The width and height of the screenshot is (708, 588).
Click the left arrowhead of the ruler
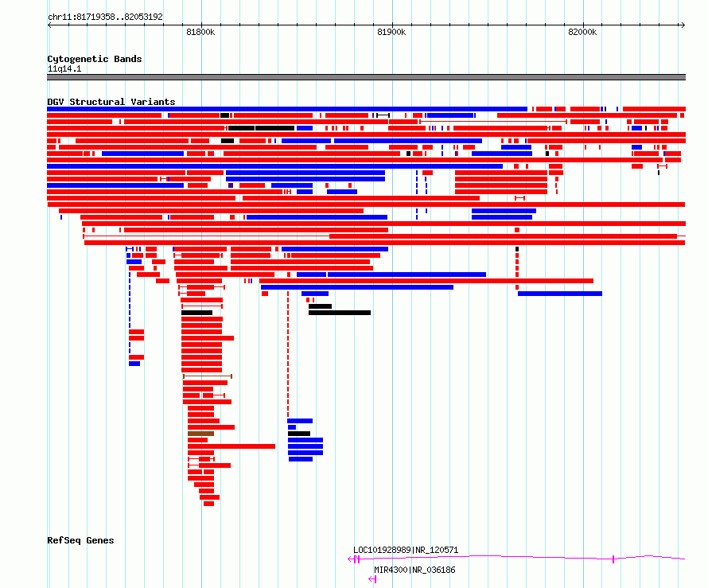tap(49, 25)
